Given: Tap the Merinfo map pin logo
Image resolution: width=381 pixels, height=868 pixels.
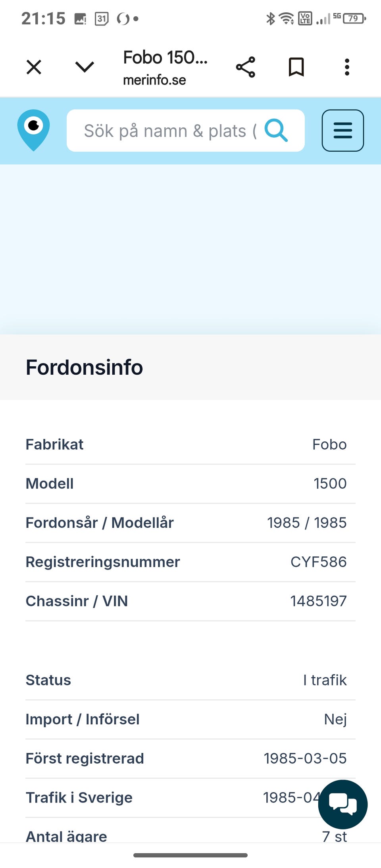Looking at the screenshot, I should click(34, 130).
